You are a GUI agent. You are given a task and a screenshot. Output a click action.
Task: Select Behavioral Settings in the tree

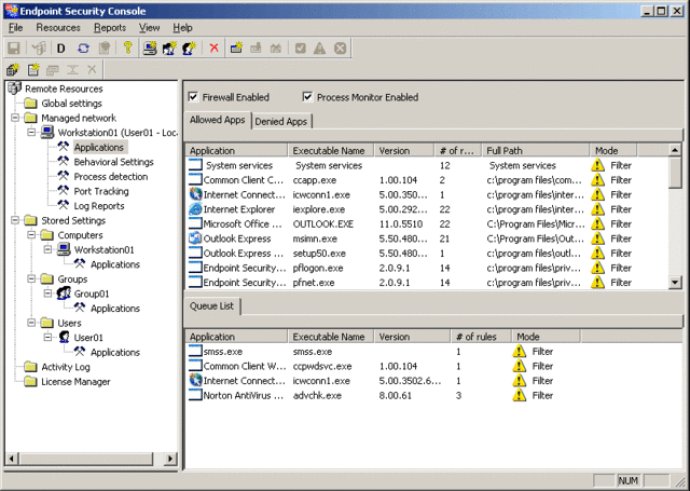tap(114, 162)
